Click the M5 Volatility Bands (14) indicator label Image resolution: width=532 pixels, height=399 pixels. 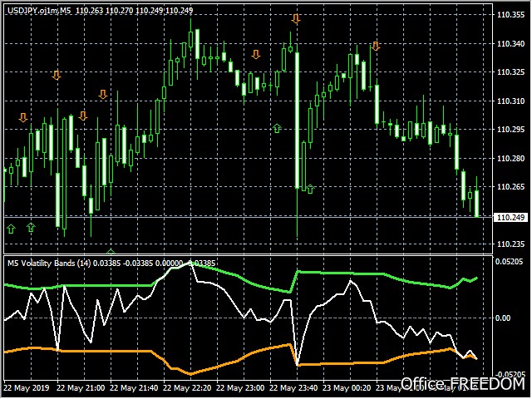point(49,264)
